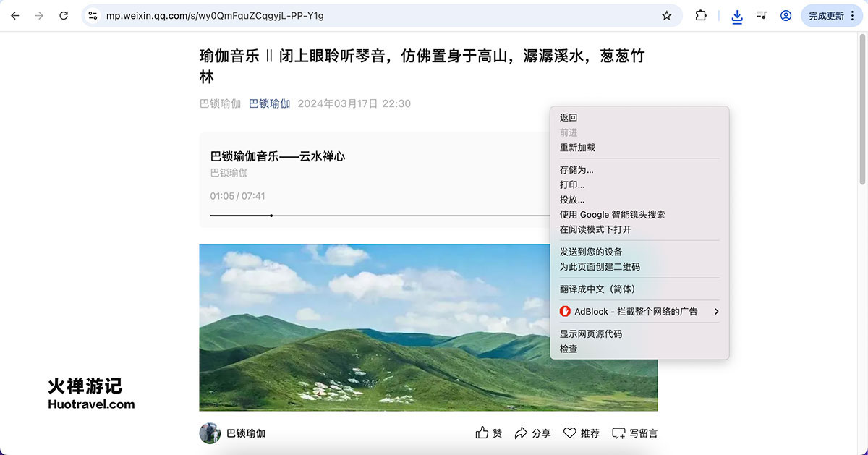Open the Chrome profile avatar
The height and width of the screenshot is (455, 868).
point(786,15)
